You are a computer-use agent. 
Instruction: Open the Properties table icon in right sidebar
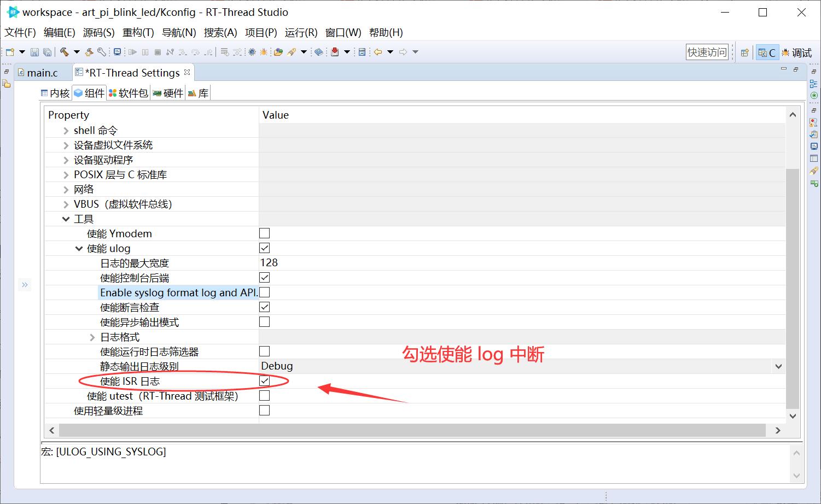813,159
